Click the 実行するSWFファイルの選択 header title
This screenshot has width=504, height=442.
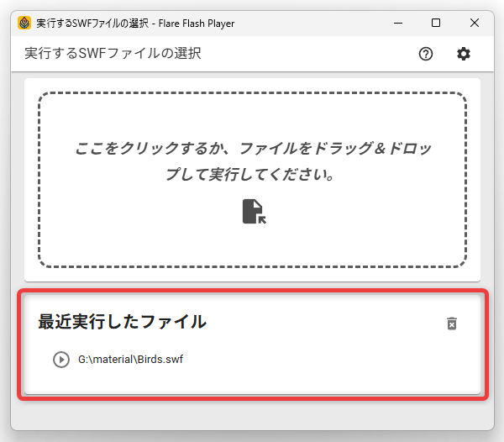[x=113, y=54]
